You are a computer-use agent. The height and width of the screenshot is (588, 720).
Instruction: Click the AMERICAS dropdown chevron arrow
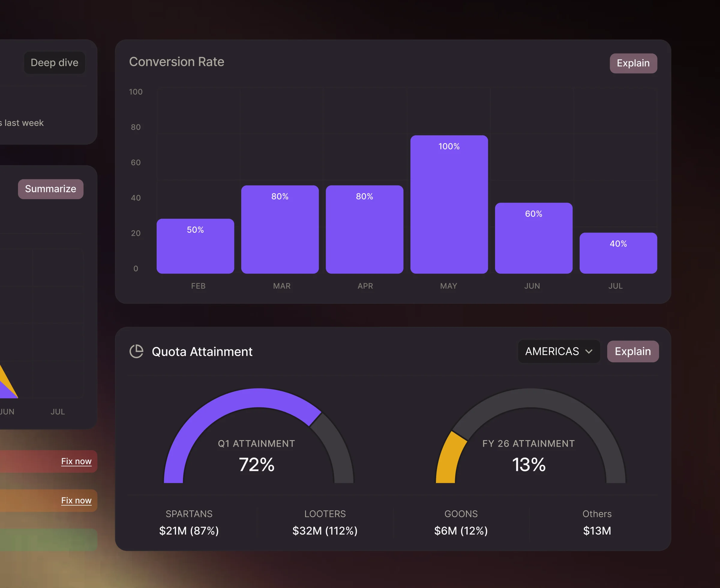(589, 351)
